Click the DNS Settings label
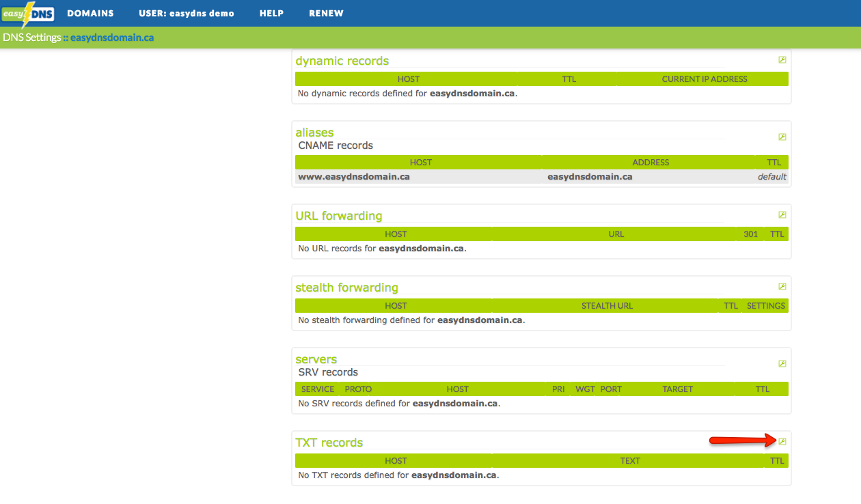 (31, 38)
